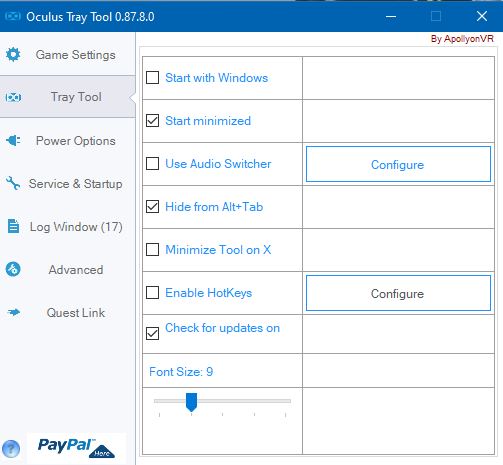The width and height of the screenshot is (503, 465).
Task: Minimize the Oculus Tray Tool window
Action: [x=391, y=16]
